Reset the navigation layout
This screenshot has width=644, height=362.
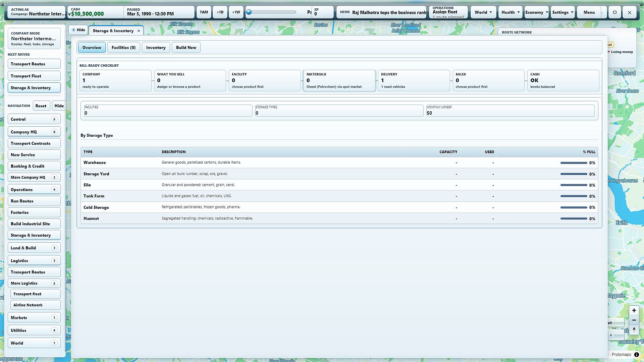pos(41,106)
